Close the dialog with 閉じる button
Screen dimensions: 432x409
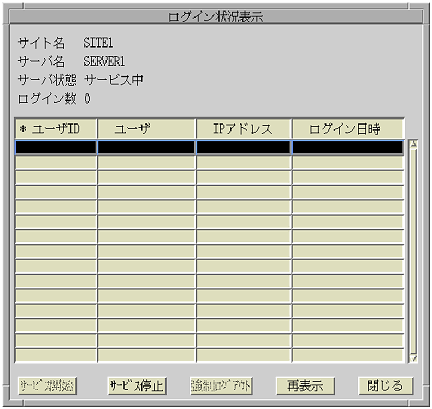[385, 386]
